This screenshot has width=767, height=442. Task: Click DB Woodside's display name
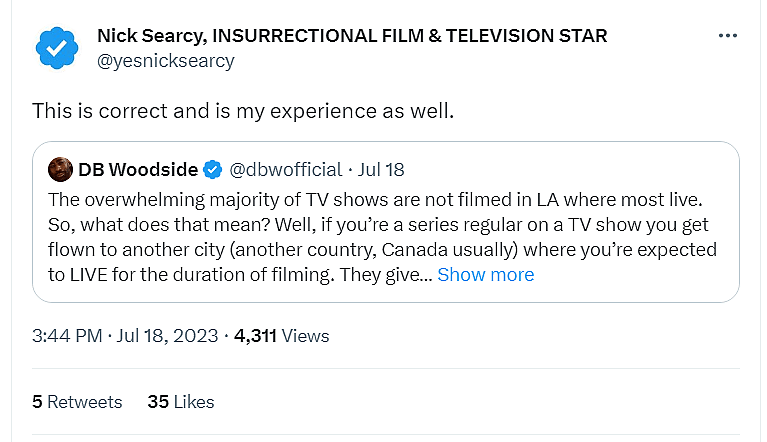click(138, 169)
